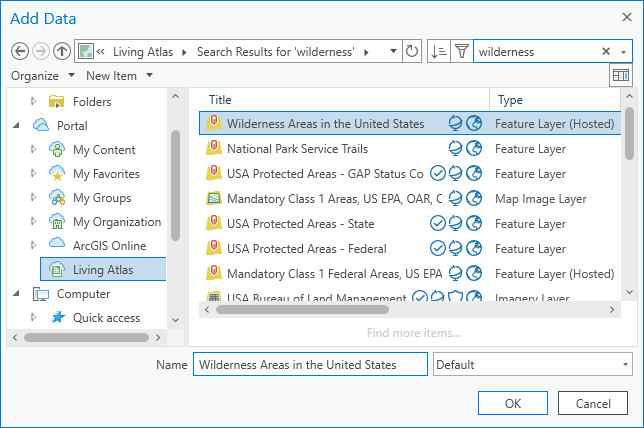Select National Park Service Trails layer
Viewport: 644px width, 428px height.
297,148
